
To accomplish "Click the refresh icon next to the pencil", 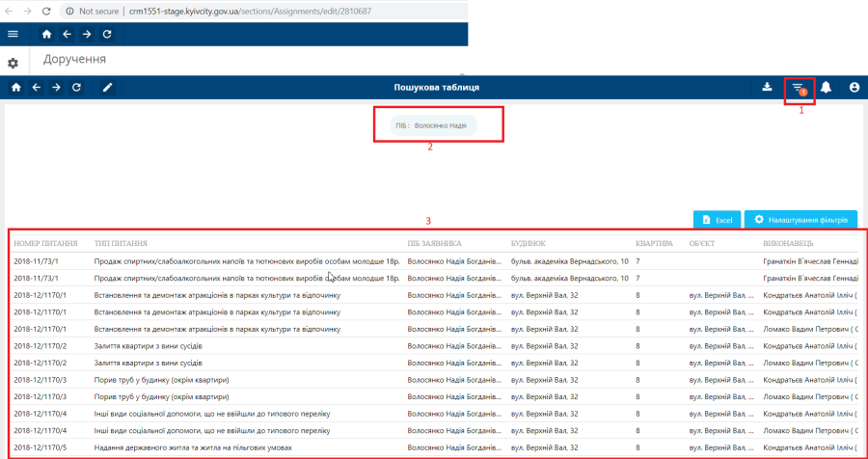I will tap(76, 88).
